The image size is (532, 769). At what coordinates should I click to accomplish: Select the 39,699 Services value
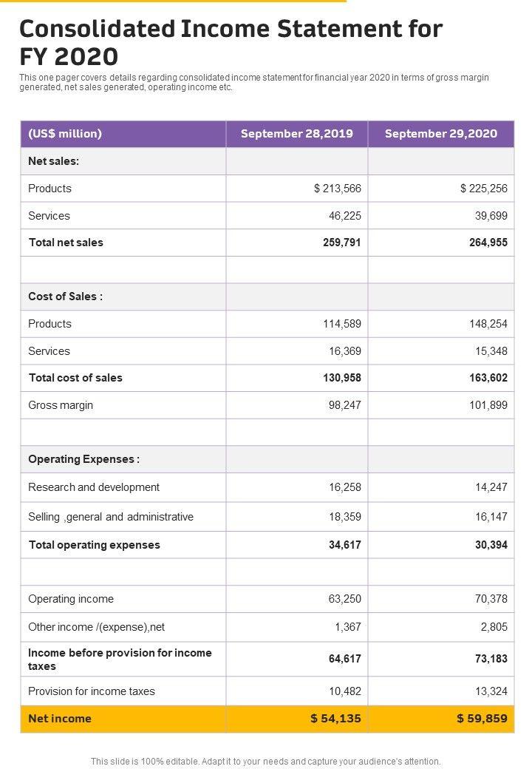[491, 216]
